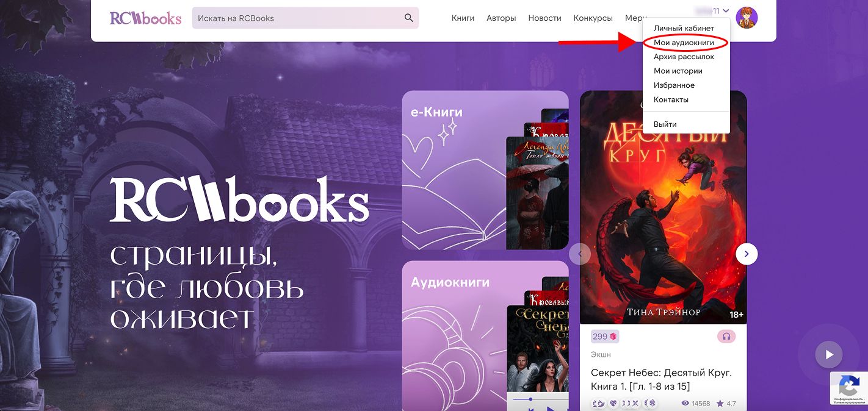This screenshot has width=868, height=411.
Task: Go to next slide in book carousel
Action: pos(747,254)
